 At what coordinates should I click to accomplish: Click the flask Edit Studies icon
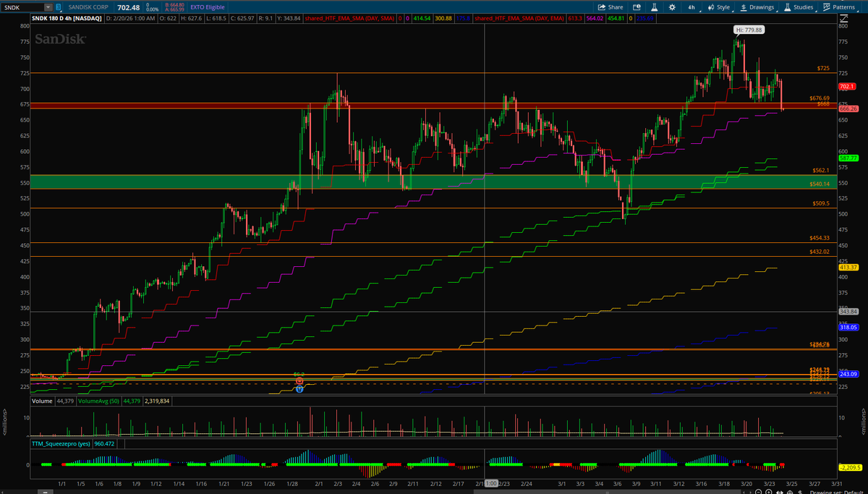coord(653,7)
